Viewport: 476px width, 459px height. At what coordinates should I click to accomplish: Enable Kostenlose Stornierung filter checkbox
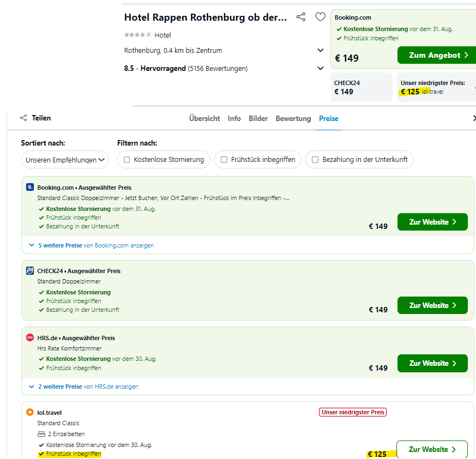coord(127,160)
